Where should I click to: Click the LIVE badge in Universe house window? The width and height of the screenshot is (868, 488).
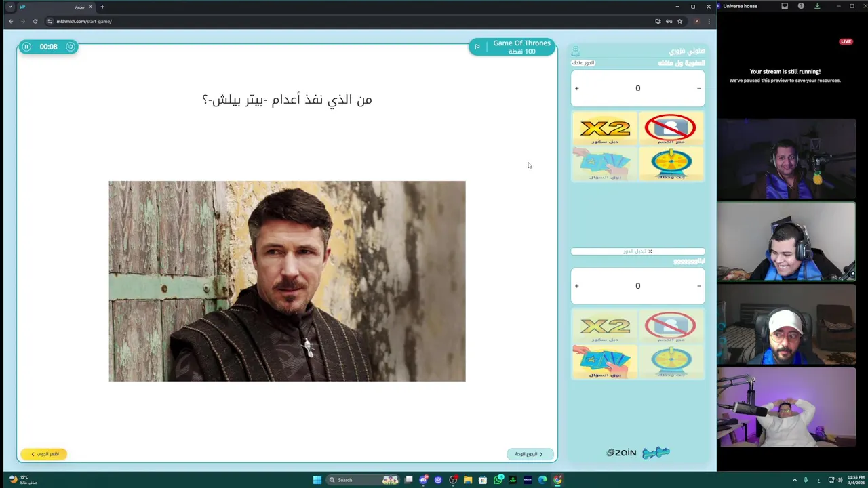point(846,41)
